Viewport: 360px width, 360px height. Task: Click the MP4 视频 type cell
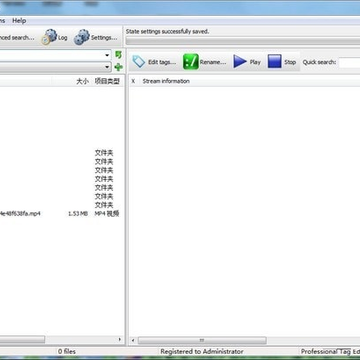coord(107,213)
